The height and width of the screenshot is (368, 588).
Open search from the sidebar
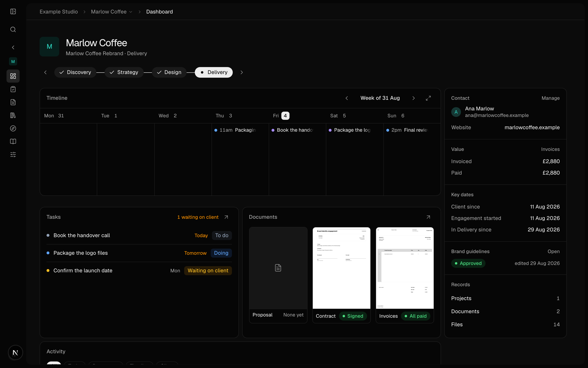(13, 29)
